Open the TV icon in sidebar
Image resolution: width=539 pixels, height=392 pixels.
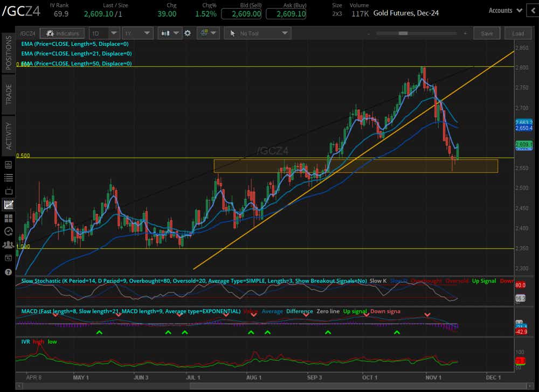pos(8,191)
